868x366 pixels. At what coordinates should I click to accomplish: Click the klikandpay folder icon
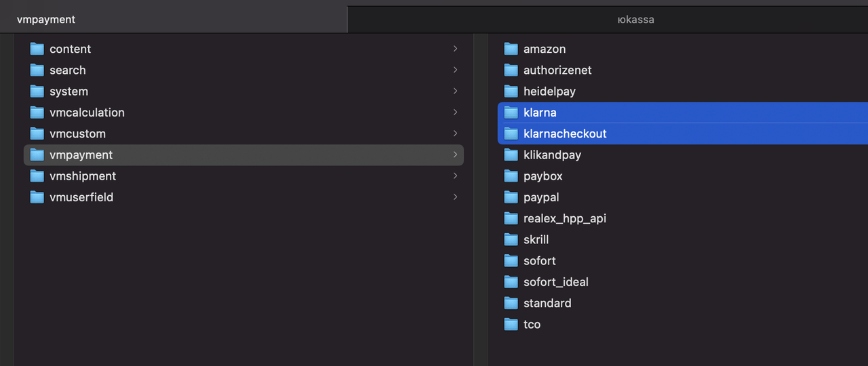click(x=511, y=155)
